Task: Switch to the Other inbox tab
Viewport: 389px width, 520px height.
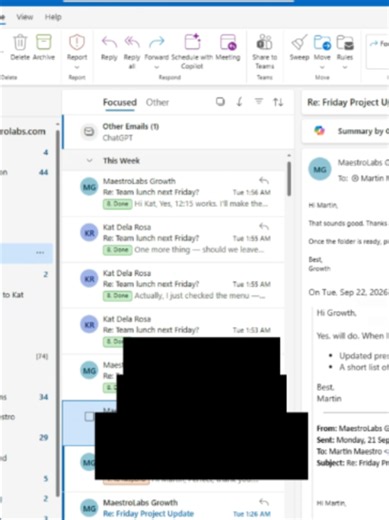Action: pos(157,102)
